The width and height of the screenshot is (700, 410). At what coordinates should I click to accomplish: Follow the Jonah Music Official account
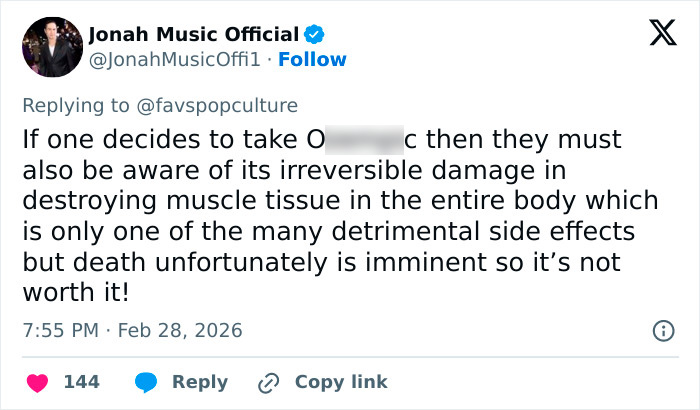313,60
